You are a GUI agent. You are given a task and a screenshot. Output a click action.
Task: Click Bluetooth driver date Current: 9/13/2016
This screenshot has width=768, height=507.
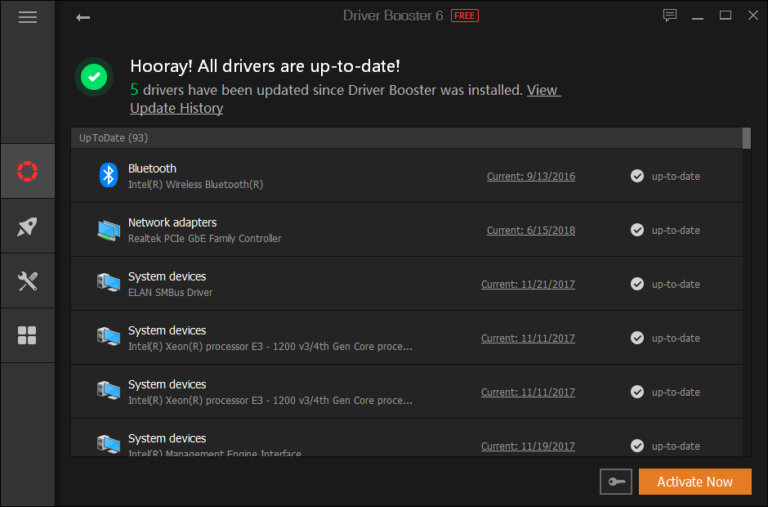tap(530, 177)
